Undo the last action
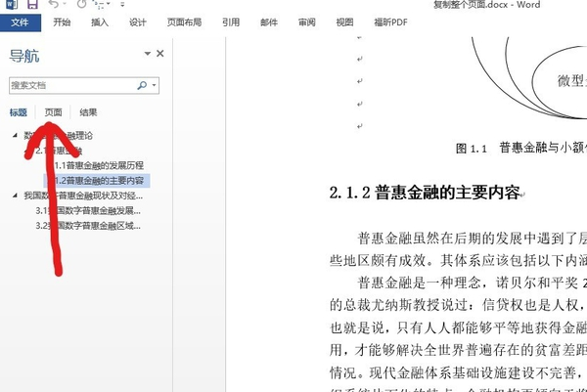The width and height of the screenshot is (587, 392). point(54,4)
